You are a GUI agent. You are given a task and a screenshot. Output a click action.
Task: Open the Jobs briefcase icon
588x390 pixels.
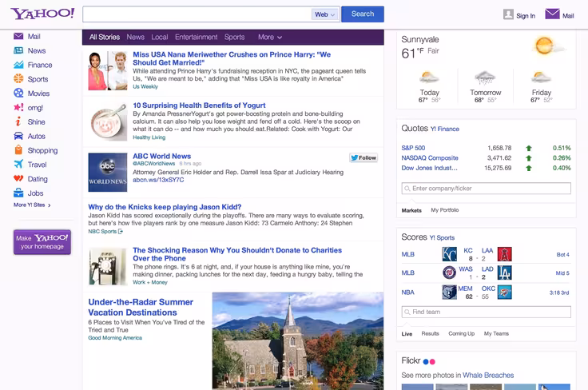click(x=18, y=193)
